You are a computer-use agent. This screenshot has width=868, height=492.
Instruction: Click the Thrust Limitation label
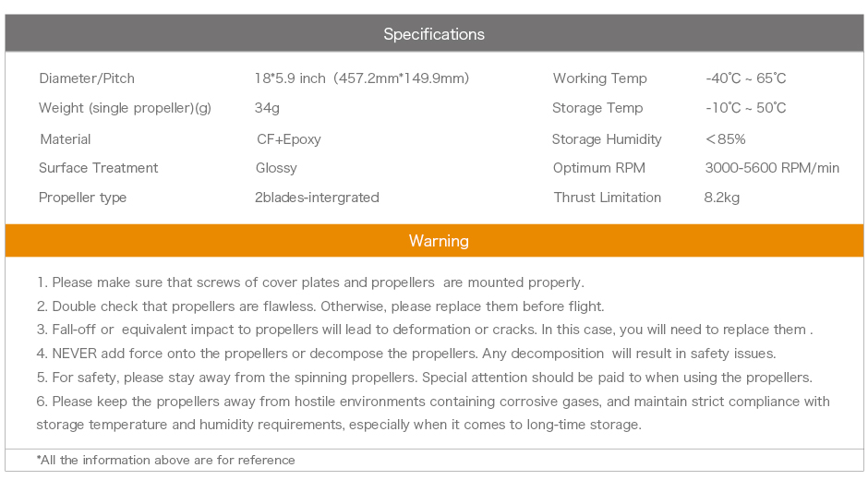tap(608, 198)
